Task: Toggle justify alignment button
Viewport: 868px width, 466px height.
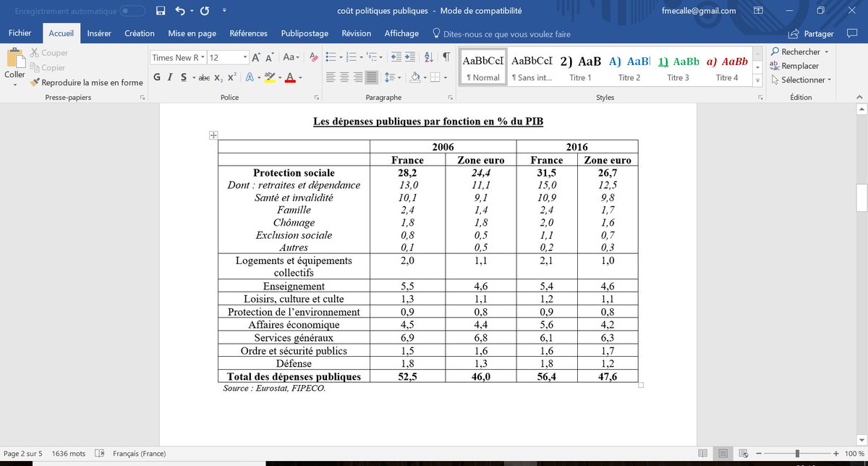Action: click(x=371, y=77)
